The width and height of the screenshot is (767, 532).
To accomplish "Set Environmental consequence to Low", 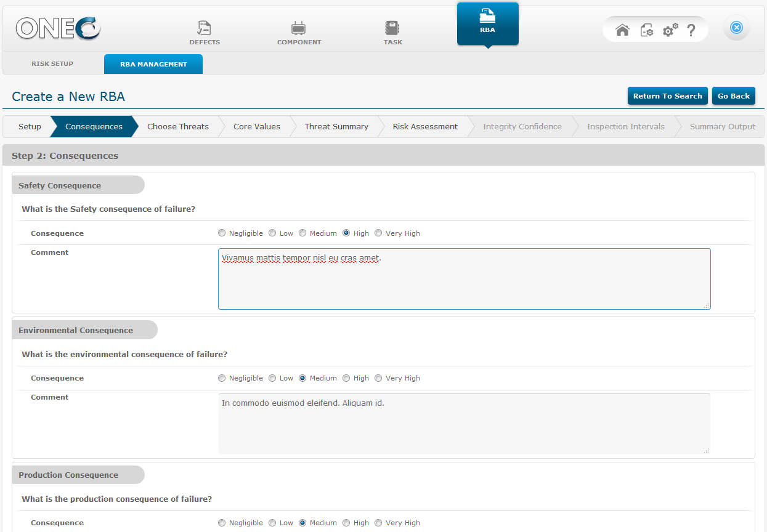I will [x=272, y=378].
